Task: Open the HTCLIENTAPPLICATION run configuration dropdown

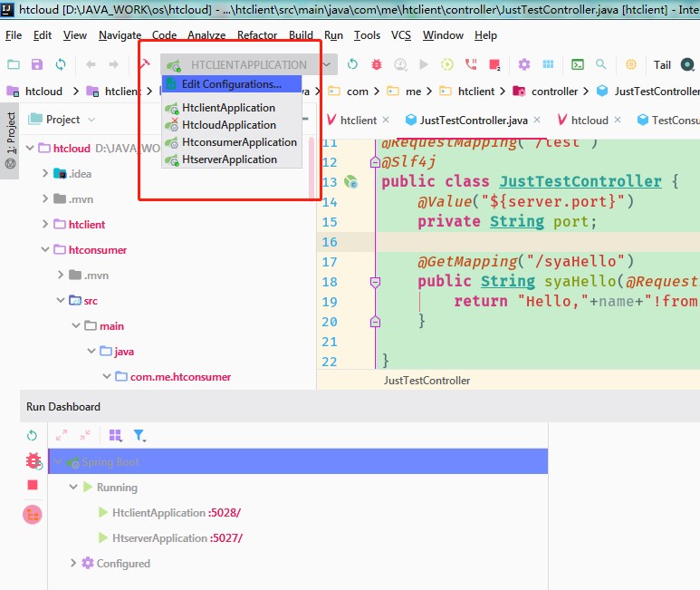Action: [x=248, y=64]
